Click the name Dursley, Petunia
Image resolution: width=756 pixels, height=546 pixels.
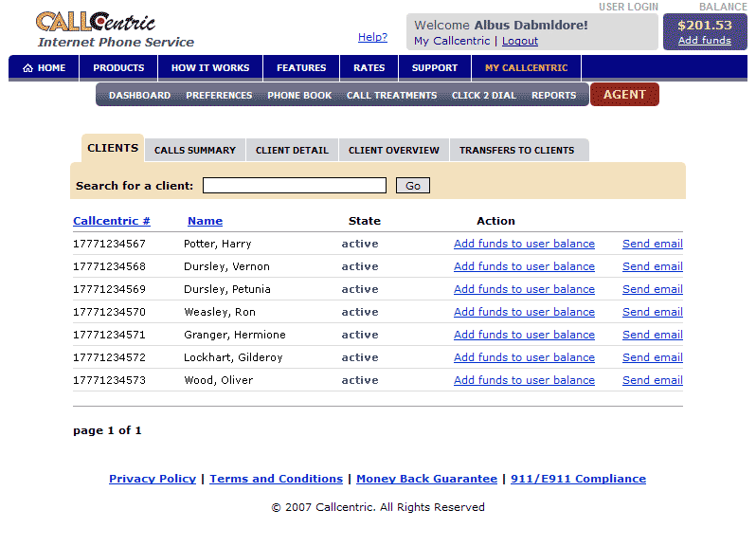click(x=227, y=289)
